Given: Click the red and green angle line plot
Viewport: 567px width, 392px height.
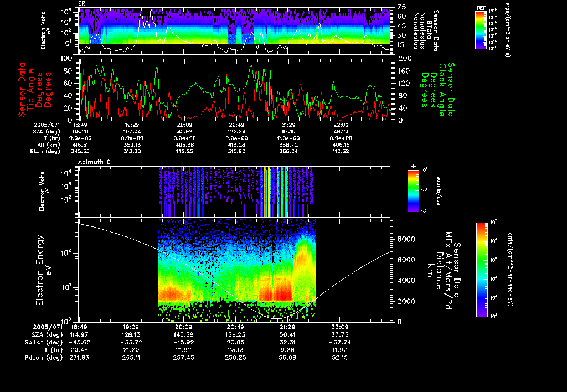Looking at the screenshot, I should (235, 89).
